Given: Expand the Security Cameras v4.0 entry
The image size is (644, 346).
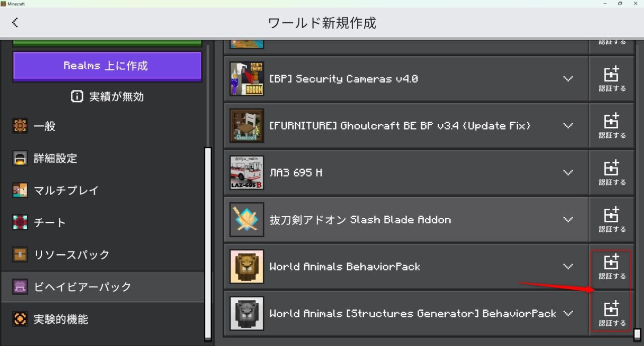Looking at the screenshot, I should coord(568,79).
